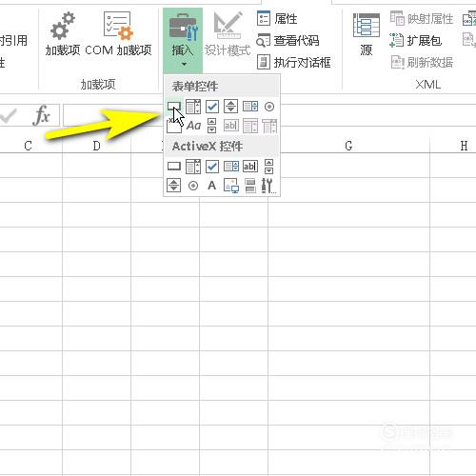
Task: Select the ActiveX Image control
Action: (231, 186)
